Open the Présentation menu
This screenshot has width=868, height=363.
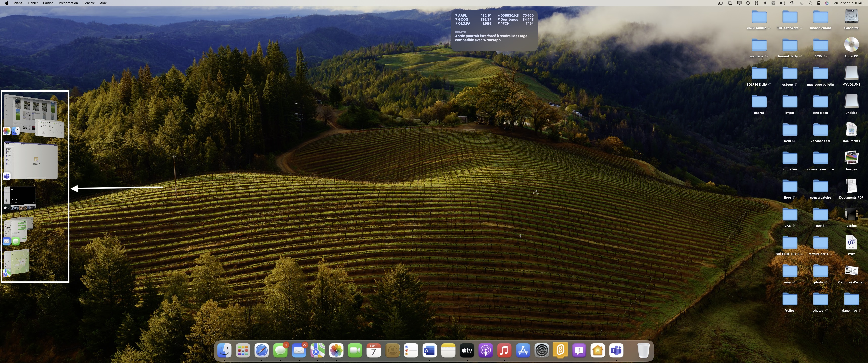pyautogui.click(x=68, y=3)
